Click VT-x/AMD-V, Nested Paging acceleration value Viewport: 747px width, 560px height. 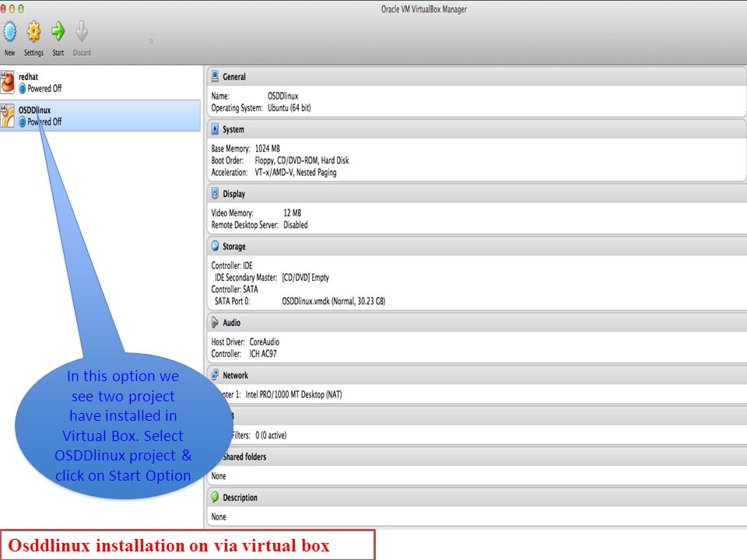coord(296,173)
